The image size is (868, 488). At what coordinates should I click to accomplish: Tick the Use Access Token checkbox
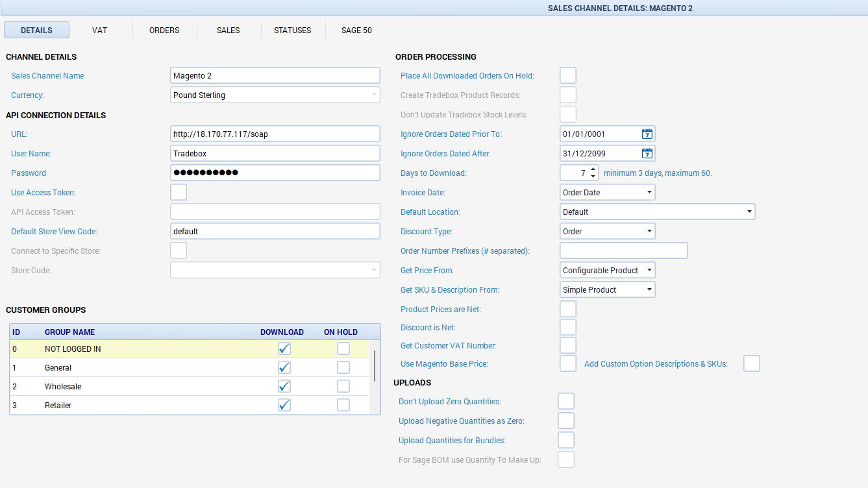coord(179,193)
